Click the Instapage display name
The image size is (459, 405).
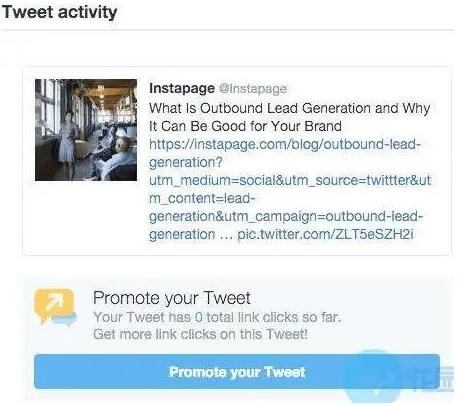(x=182, y=88)
